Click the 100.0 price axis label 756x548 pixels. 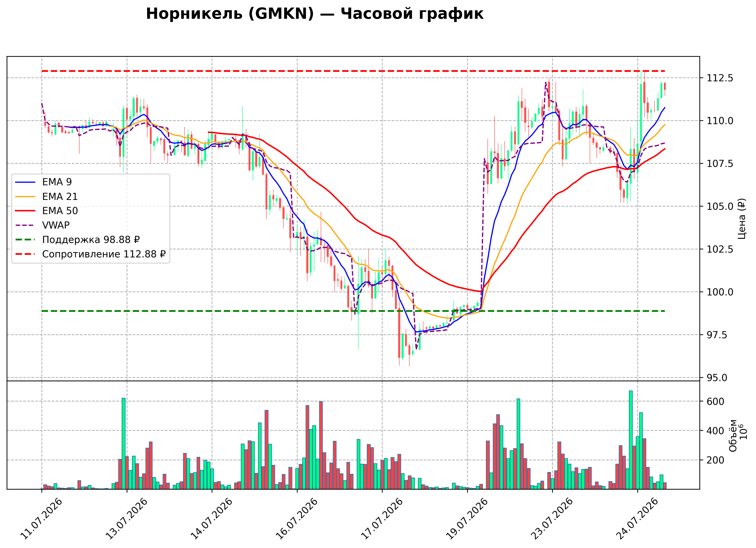[720, 292]
